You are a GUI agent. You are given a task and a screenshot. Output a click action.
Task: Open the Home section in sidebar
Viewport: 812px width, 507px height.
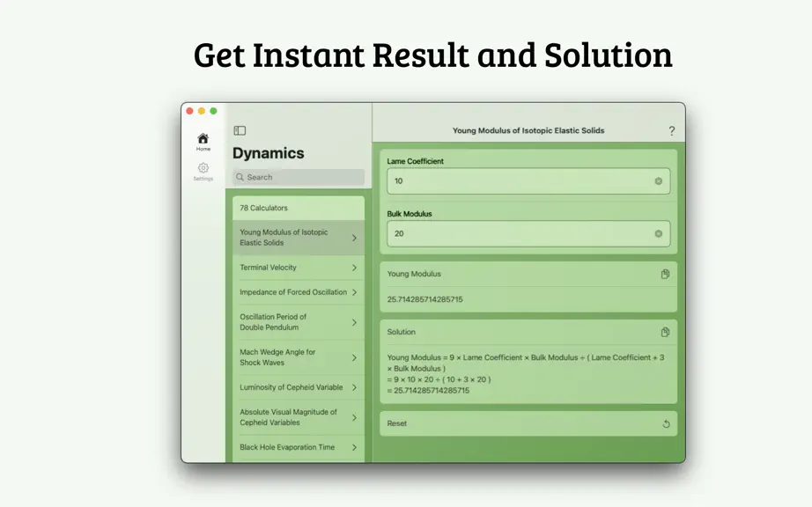[203, 142]
